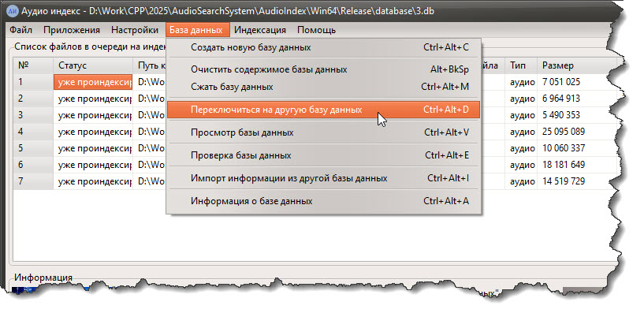Open the Настройки menu

coord(135,30)
